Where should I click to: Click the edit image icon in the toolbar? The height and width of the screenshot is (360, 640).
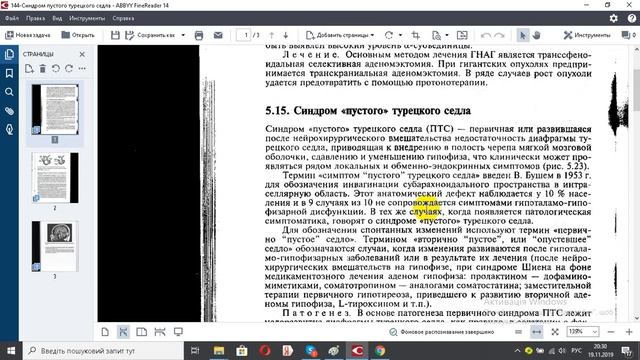pos(462,36)
